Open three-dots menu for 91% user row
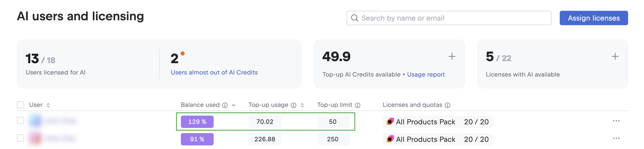 (616, 138)
